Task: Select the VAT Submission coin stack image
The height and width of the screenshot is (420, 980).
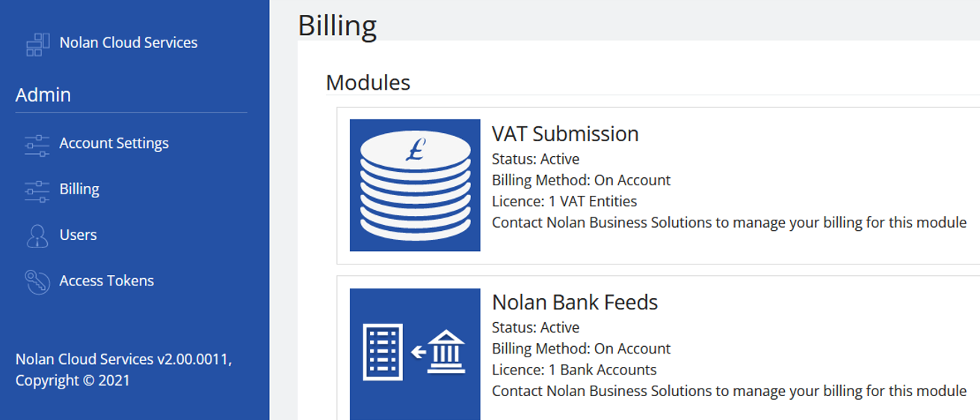Action: point(415,185)
